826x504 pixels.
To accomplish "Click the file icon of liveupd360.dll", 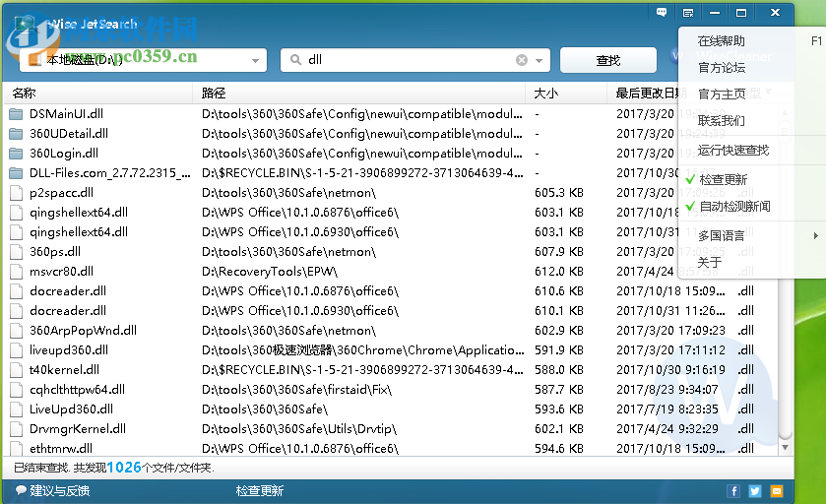I will click(17, 350).
